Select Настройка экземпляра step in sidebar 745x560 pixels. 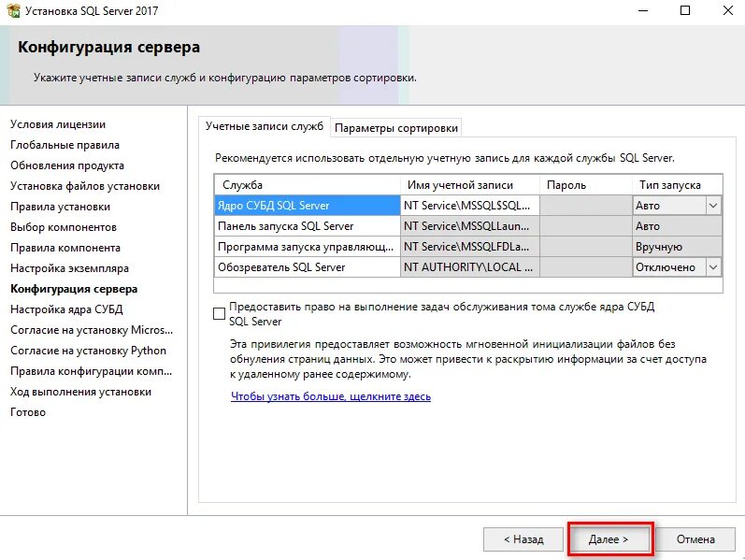click(x=69, y=268)
